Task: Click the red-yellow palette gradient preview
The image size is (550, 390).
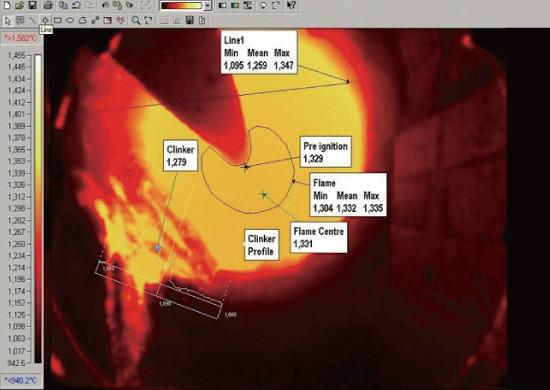Action: tap(182, 6)
